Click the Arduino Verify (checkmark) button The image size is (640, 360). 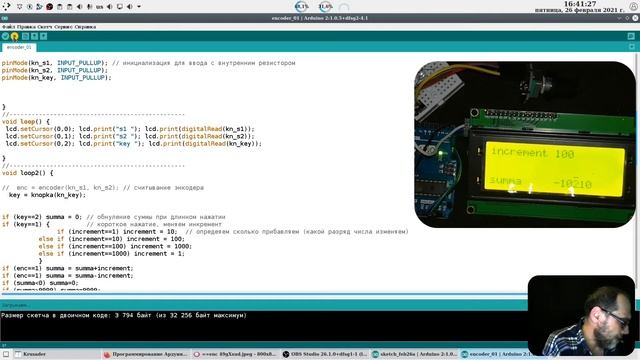tap(5, 36)
